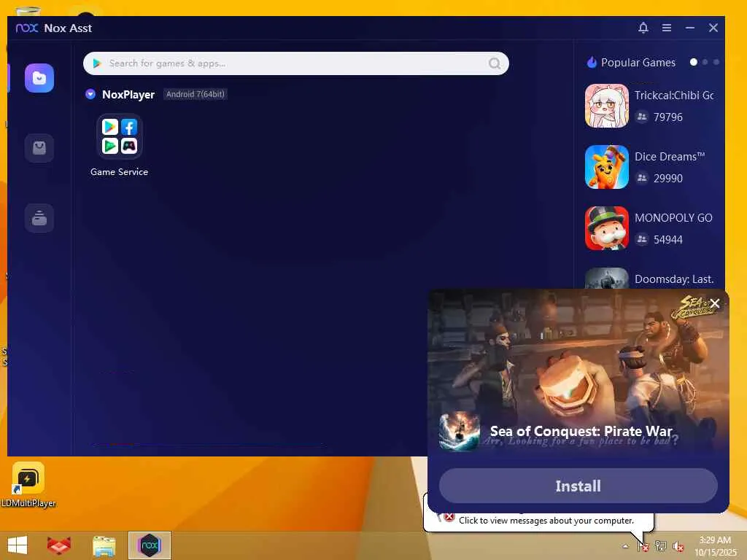The image size is (747, 560).
Task: Click the Action Center flag tray icon
Action: point(643,546)
